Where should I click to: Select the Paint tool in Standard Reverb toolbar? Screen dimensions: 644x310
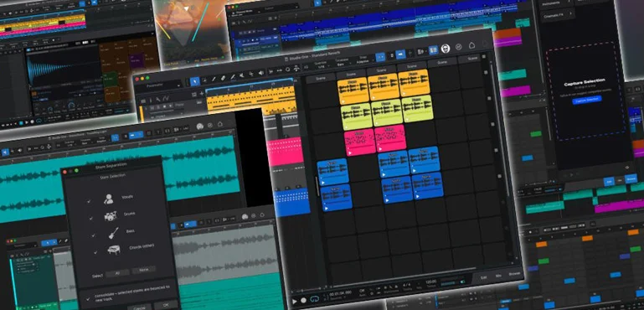(x=232, y=77)
